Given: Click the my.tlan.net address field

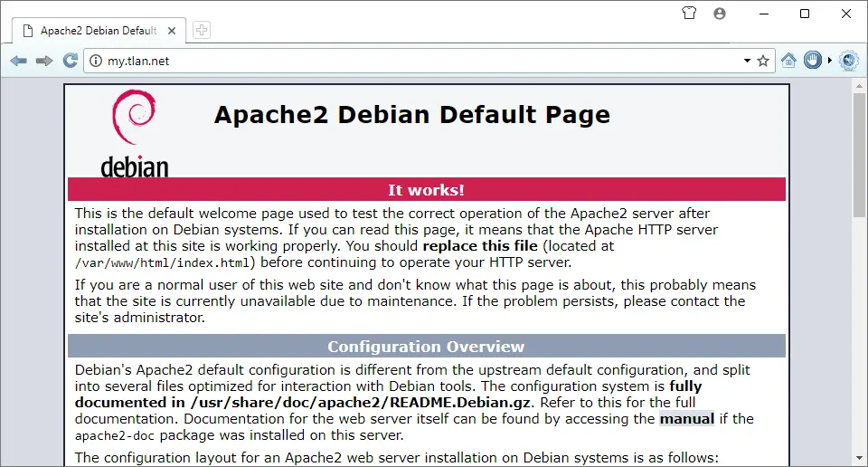Looking at the screenshot, I should [x=407, y=61].
